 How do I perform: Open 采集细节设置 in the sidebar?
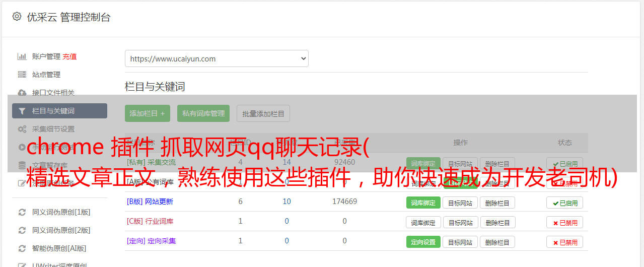(53, 129)
